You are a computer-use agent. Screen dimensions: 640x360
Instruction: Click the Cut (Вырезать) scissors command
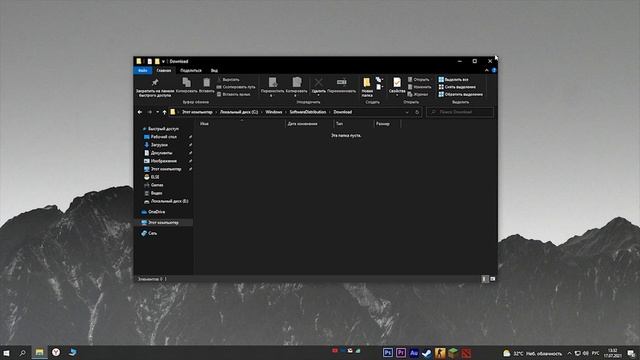pyautogui.click(x=229, y=80)
